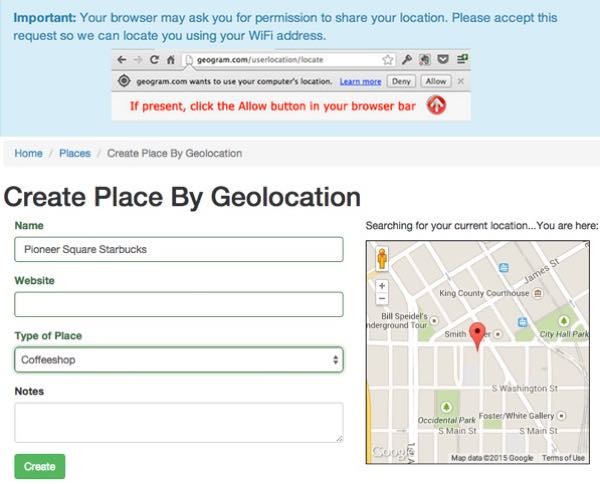This screenshot has width=600, height=484.
Task: Click the transit icon beside City Hall Park
Action: click(523, 322)
